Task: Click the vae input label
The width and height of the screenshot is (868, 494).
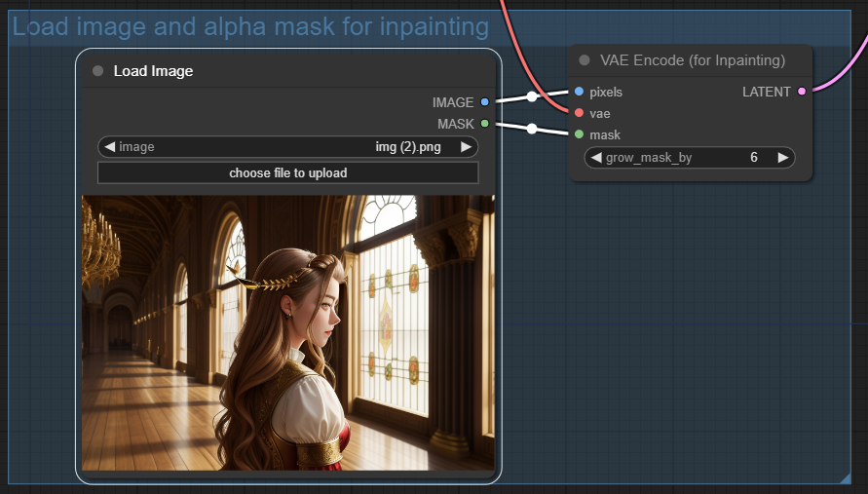Action: point(599,114)
